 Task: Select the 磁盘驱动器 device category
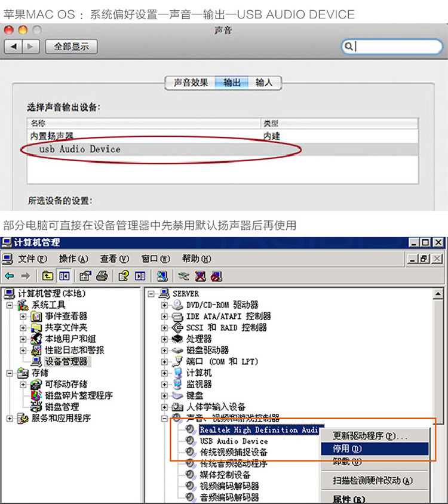pyautogui.click(x=207, y=350)
